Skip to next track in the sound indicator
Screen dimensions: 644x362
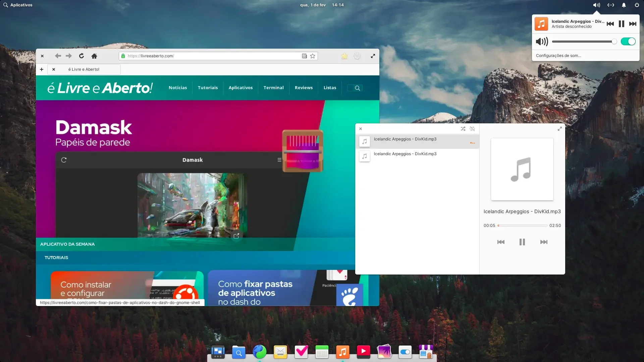pyautogui.click(x=633, y=24)
